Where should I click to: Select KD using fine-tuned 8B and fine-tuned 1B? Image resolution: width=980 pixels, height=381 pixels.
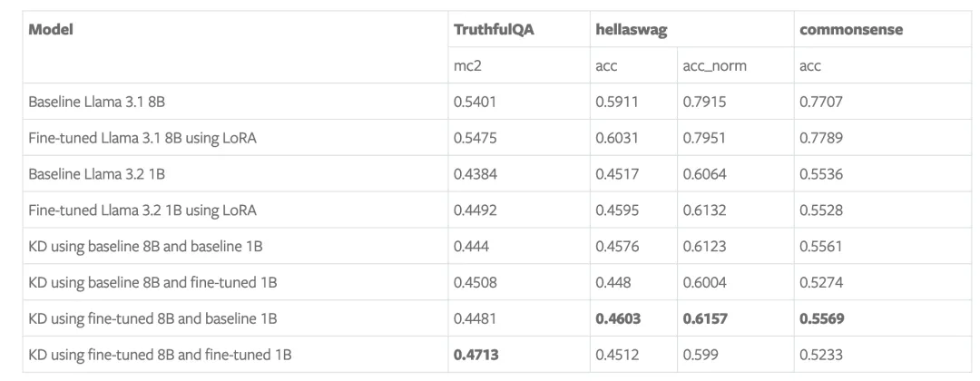point(160,355)
